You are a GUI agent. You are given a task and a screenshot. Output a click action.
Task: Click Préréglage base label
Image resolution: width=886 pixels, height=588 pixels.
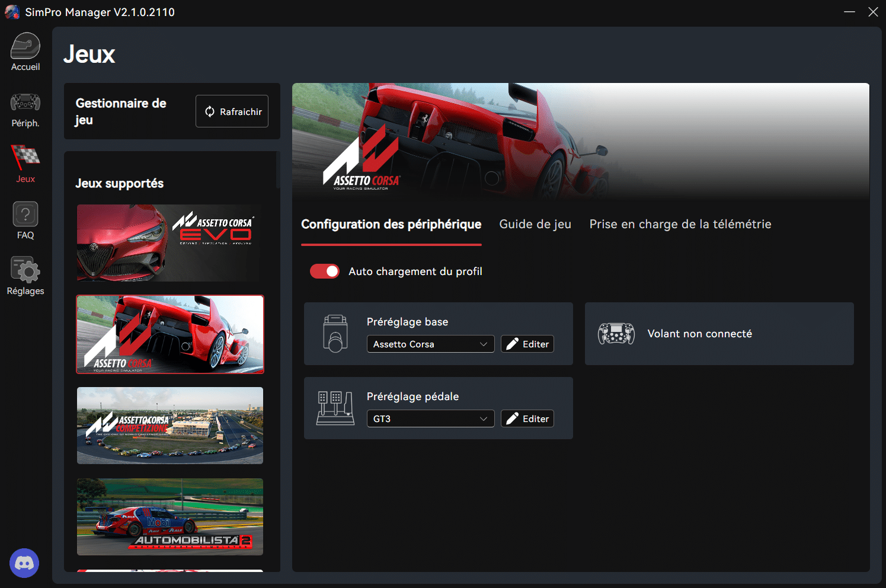(408, 322)
